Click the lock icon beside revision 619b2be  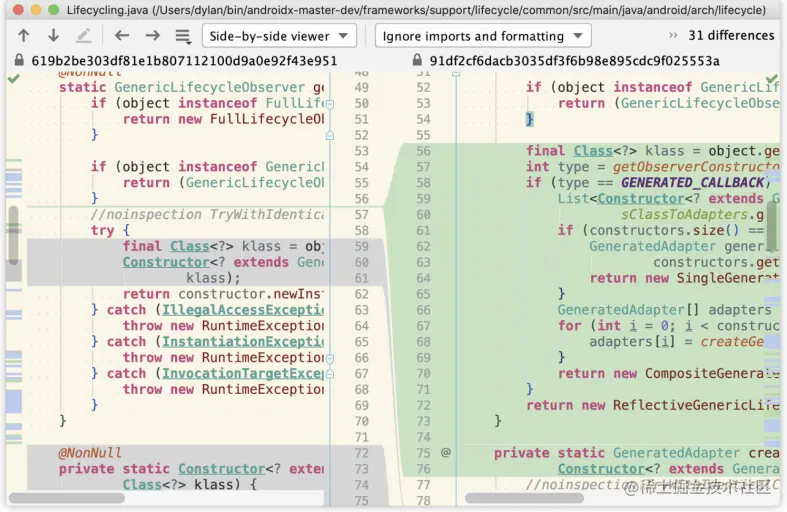(x=19, y=60)
